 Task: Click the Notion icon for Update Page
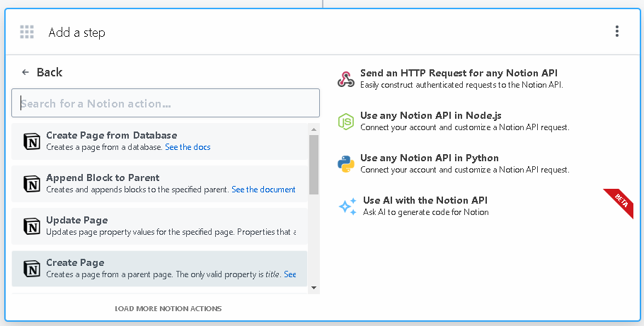32,226
